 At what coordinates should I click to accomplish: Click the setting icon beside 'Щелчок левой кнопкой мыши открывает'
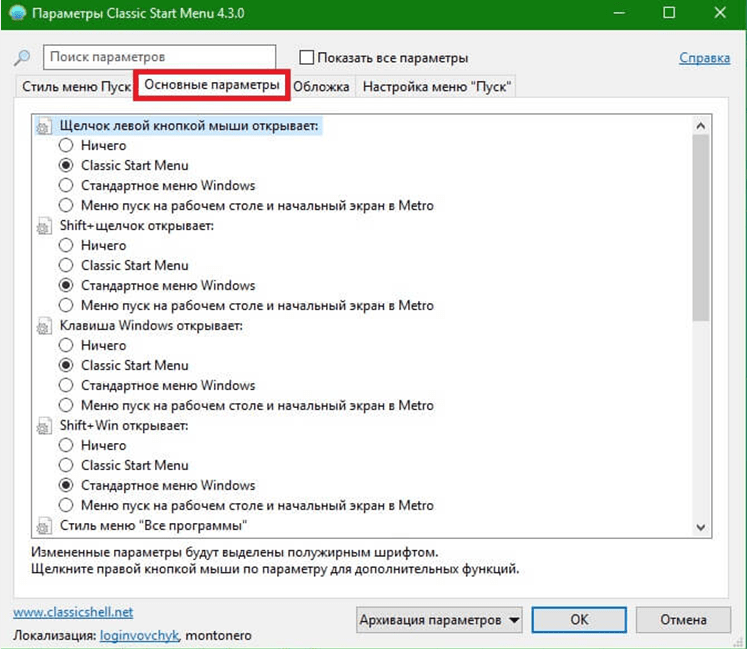(x=43, y=126)
